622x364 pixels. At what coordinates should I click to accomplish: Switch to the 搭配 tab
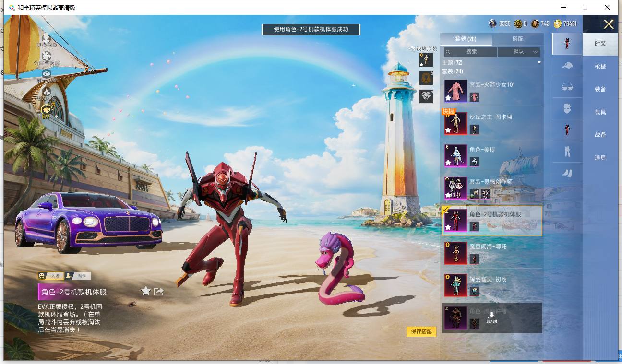pyautogui.click(x=518, y=39)
